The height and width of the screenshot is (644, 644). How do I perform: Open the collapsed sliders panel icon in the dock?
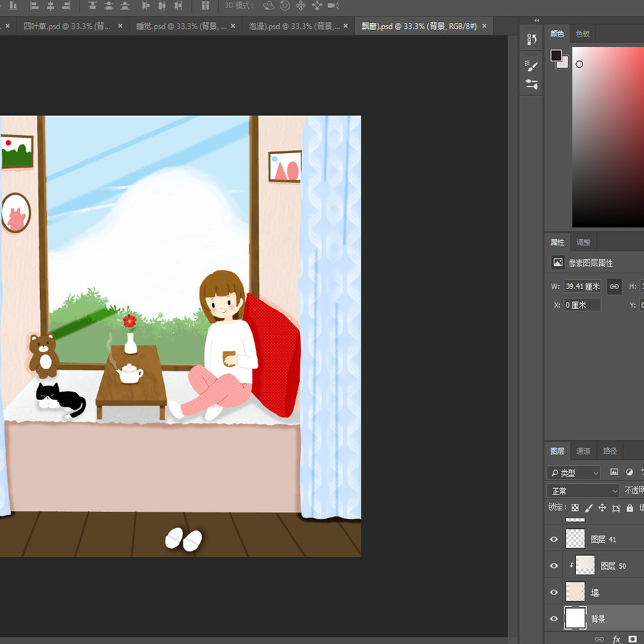pyautogui.click(x=532, y=84)
